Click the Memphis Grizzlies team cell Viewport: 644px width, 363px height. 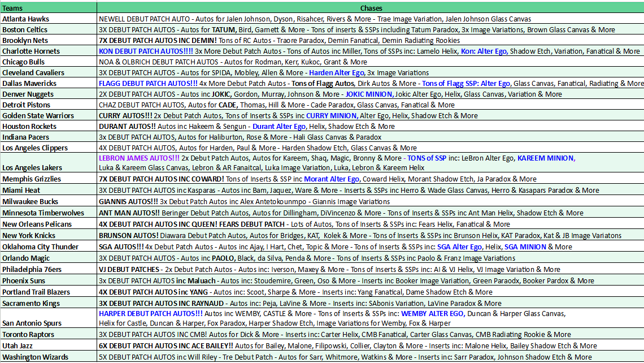coord(49,179)
